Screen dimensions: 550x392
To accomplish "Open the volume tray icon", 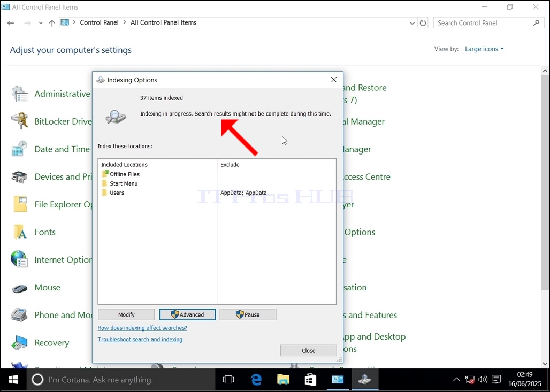I will pyautogui.click(x=483, y=380).
